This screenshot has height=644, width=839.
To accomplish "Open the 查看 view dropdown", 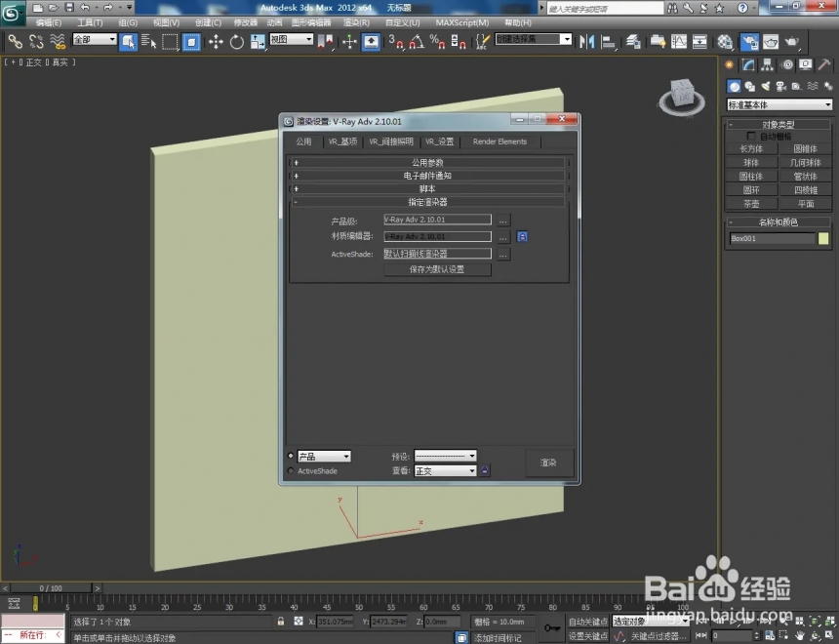I will (445, 470).
